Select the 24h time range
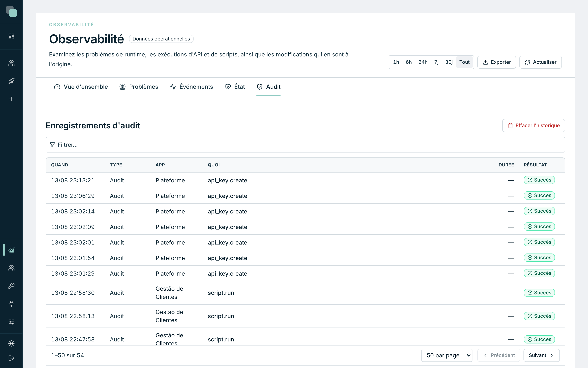 pos(423,62)
